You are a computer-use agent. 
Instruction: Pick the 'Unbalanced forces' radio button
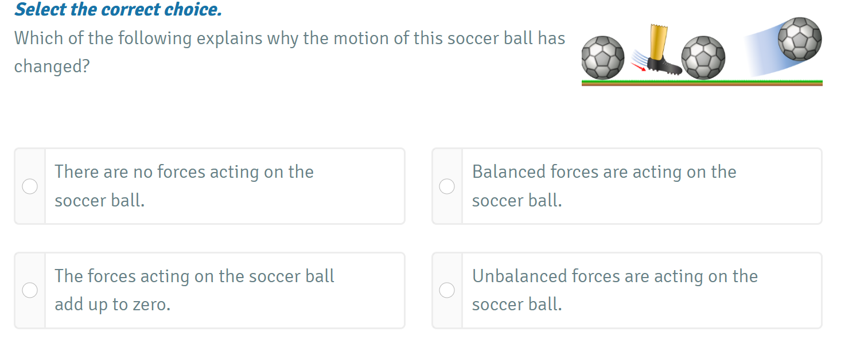(x=447, y=291)
